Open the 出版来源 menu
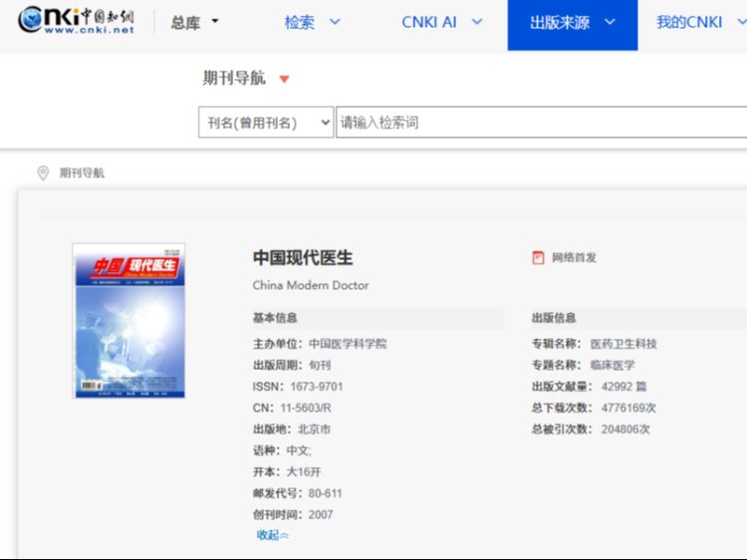This screenshot has width=747, height=560. point(572,25)
